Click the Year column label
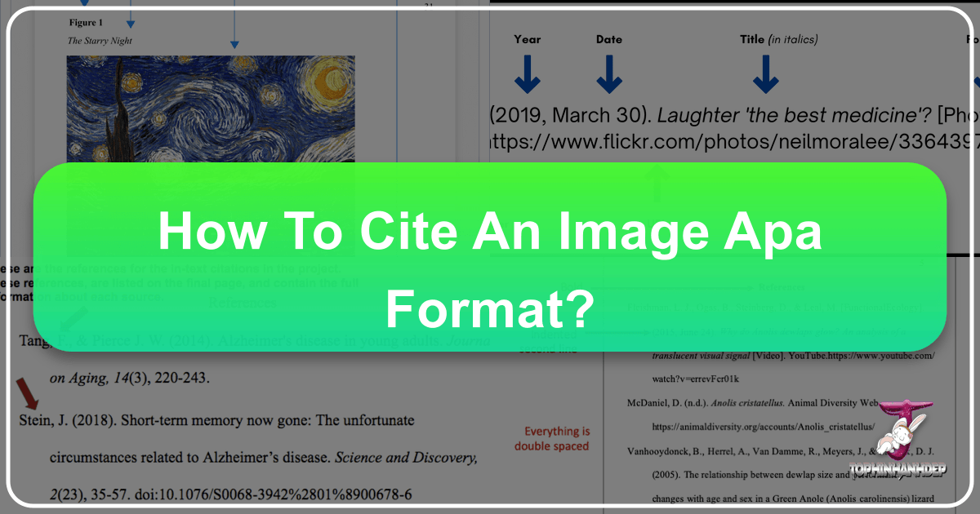 click(x=528, y=39)
